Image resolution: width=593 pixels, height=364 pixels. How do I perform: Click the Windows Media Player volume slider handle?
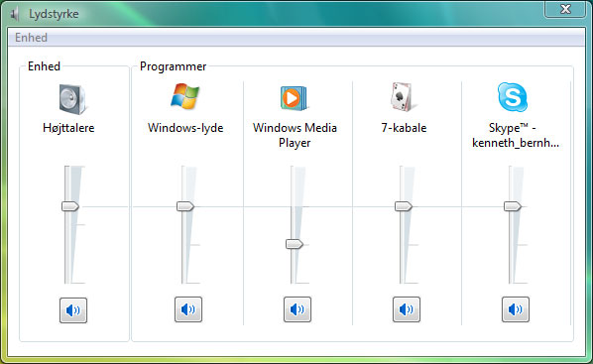[x=295, y=244]
